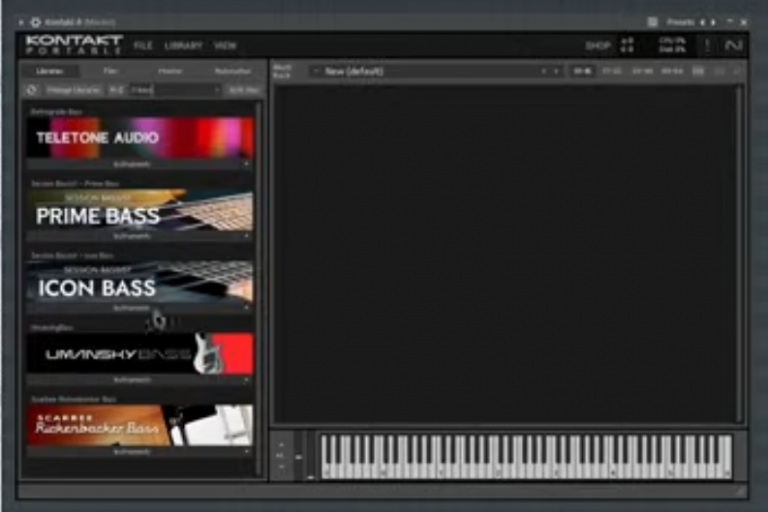Open the LIBRARY menu
Screen dimensions: 768x512
tap(183, 46)
